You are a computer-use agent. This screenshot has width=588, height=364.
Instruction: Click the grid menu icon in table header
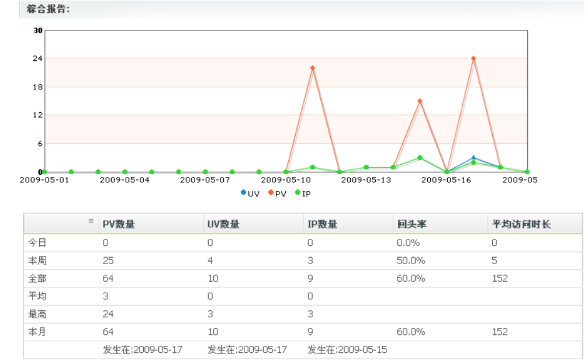[91, 221]
